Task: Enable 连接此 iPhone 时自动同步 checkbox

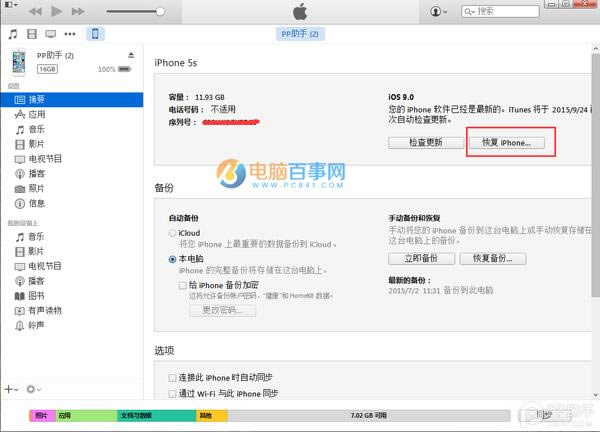Action: (x=173, y=378)
